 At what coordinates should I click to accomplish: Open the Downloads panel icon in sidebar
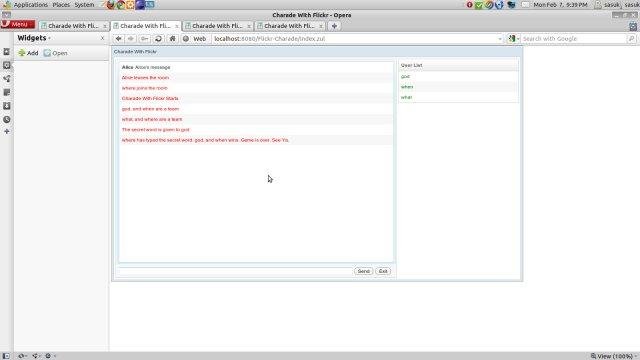(7, 106)
